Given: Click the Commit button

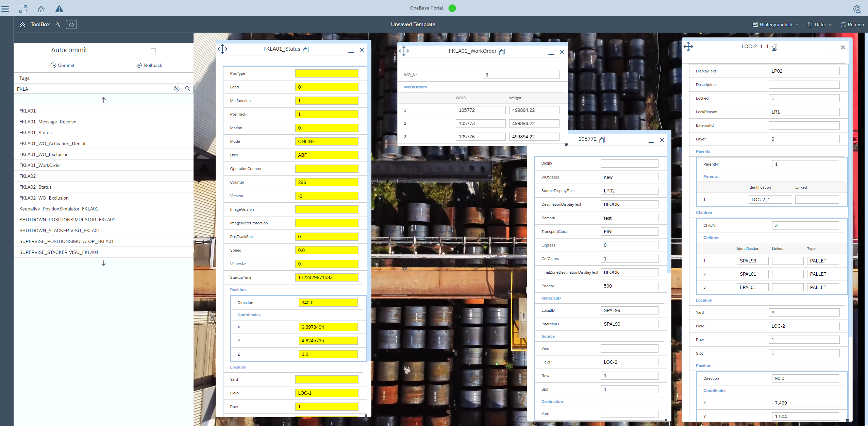Looking at the screenshot, I should (x=62, y=65).
